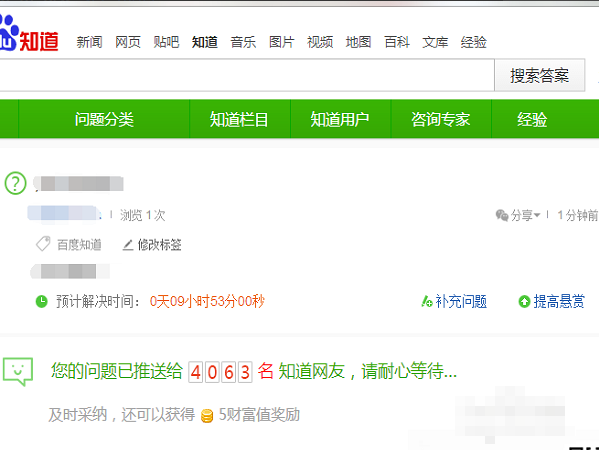Screen dimensions: 599x450
Task: Click the green question mark icon
Action: (x=16, y=183)
